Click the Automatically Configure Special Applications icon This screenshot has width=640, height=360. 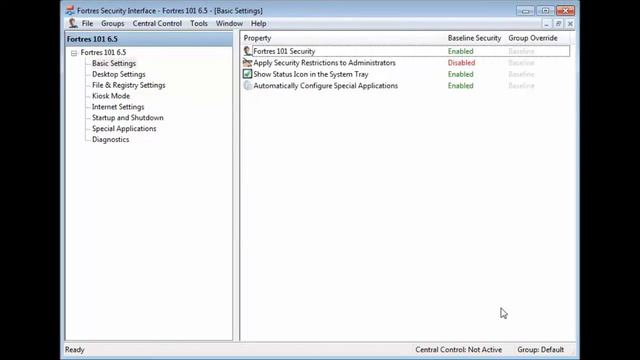[247, 85]
